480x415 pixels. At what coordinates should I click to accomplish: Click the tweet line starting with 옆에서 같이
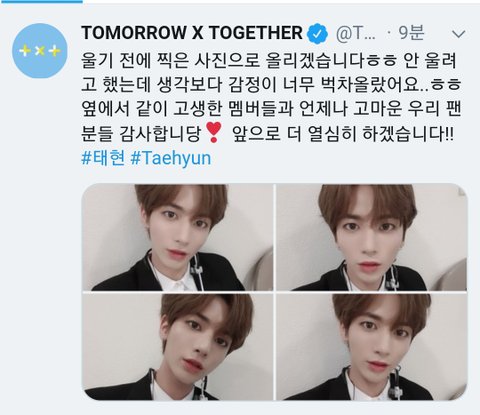pos(271,109)
